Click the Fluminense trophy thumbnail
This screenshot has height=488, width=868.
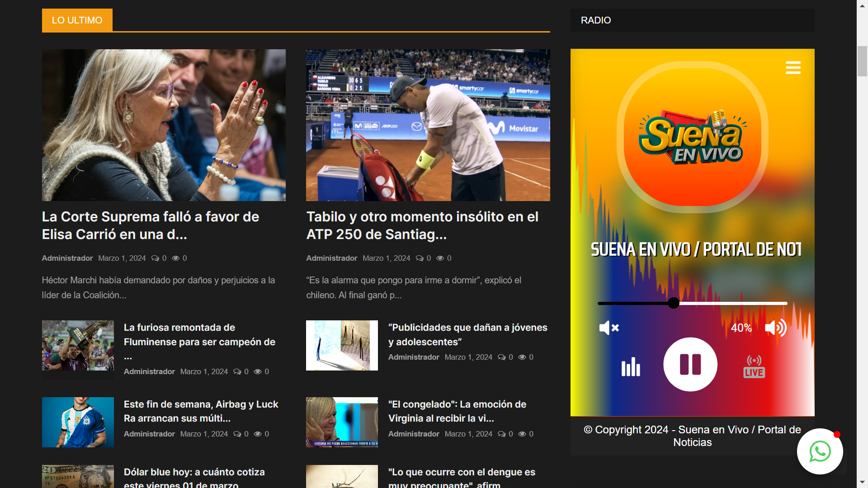click(x=78, y=346)
